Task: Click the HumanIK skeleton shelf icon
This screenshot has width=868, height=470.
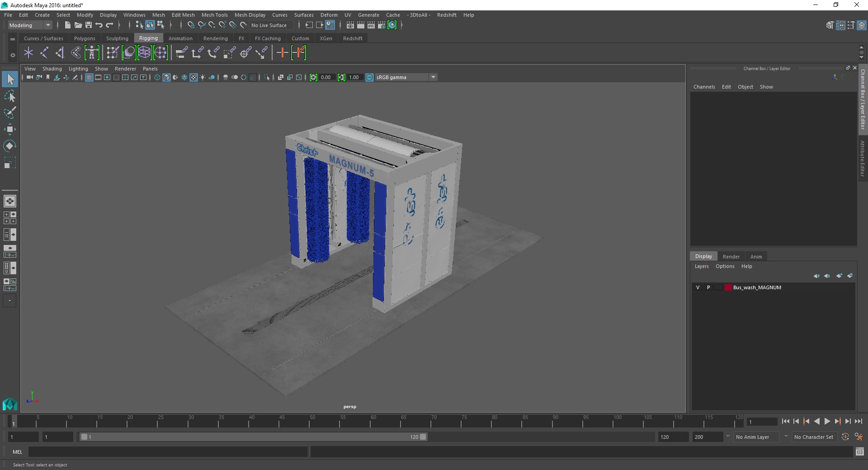Action: pyautogui.click(x=92, y=53)
